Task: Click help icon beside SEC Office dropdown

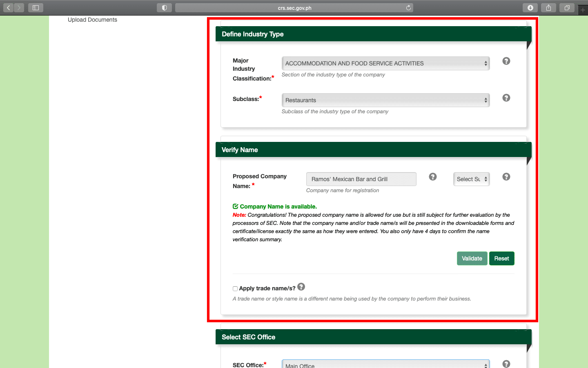Action: click(506, 364)
